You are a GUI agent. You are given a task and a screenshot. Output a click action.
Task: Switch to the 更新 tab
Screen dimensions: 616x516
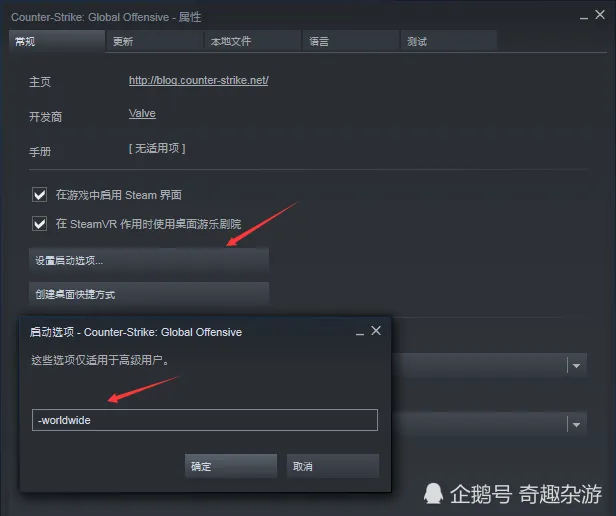[154, 41]
